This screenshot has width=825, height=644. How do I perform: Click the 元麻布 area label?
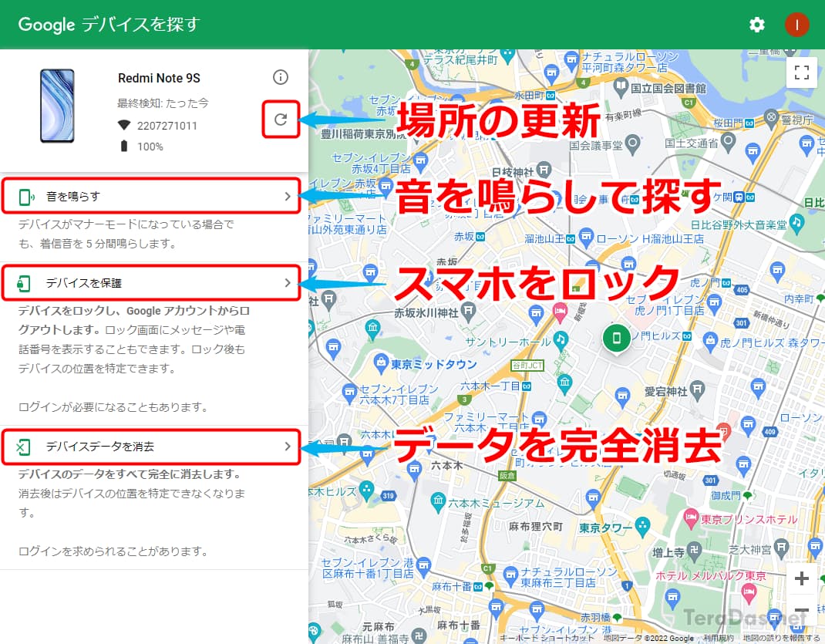(379, 626)
